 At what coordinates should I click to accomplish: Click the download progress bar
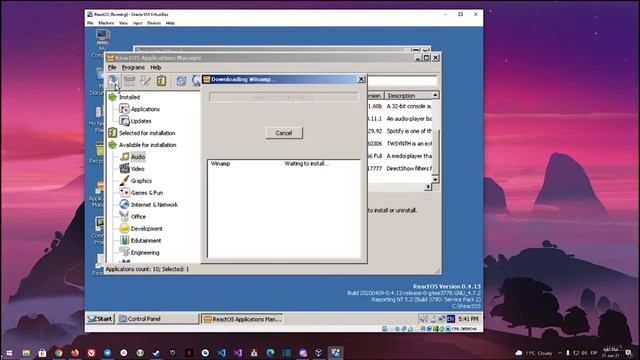284,97
